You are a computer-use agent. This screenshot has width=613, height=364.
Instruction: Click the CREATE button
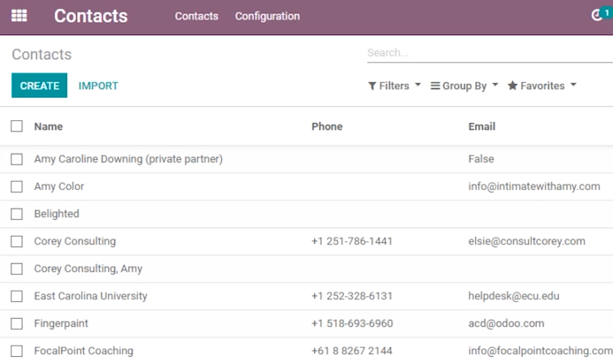click(40, 85)
